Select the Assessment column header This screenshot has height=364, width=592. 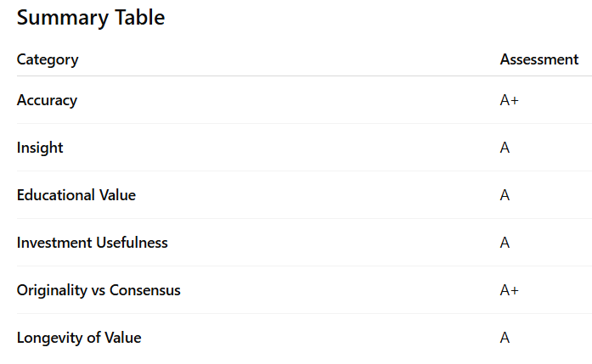coord(539,59)
